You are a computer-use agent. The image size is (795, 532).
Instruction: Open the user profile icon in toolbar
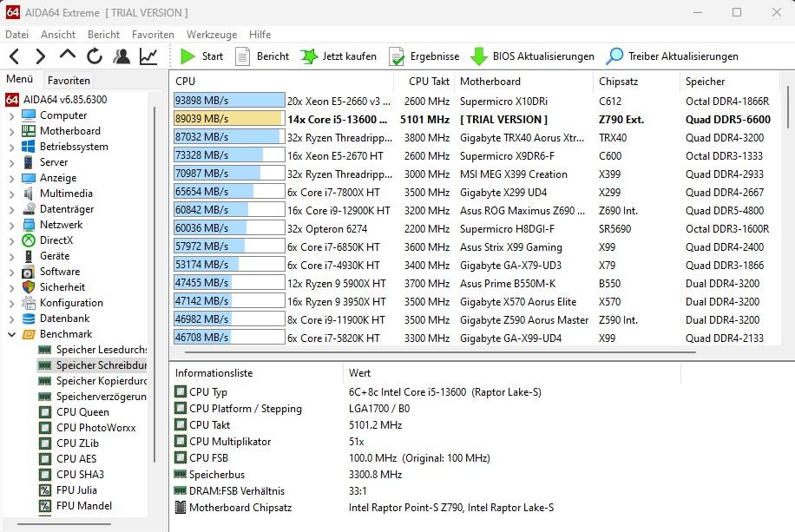click(122, 56)
